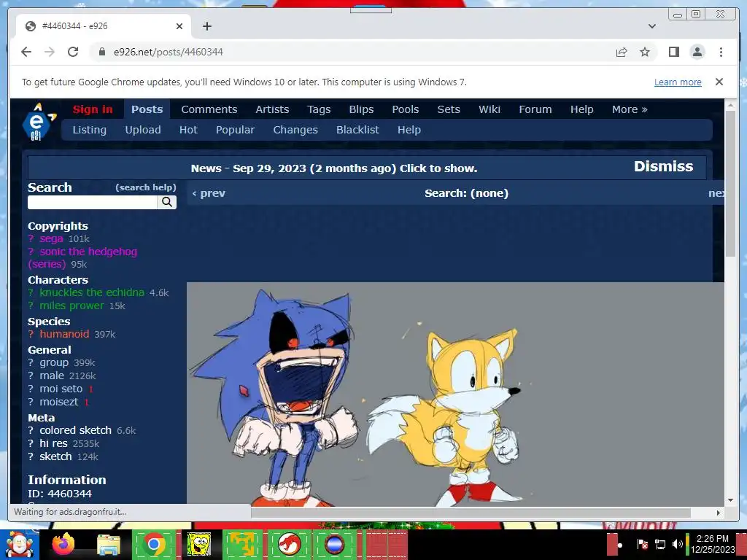Click Chrome icon in taskbar
Viewport: 747px width, 560px height.
[x=153, y=544]
